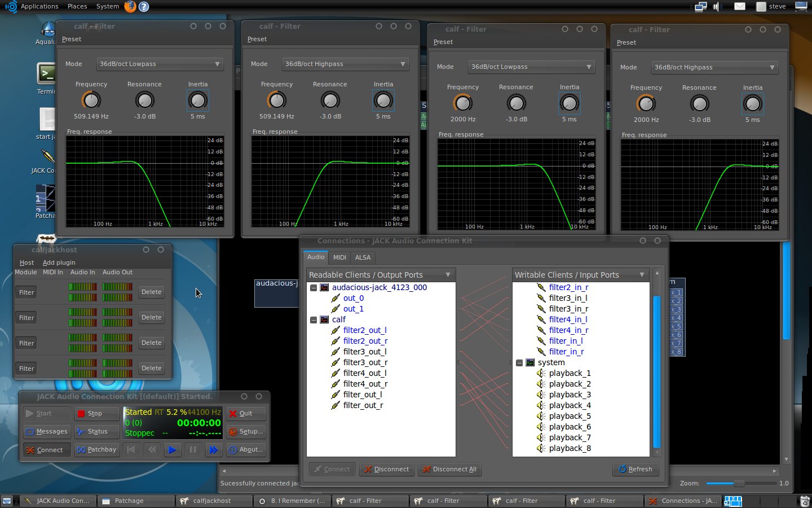Open Messages in JACK control
The image size is (812, 508).
pyautogui.click(x=46, y=431)
